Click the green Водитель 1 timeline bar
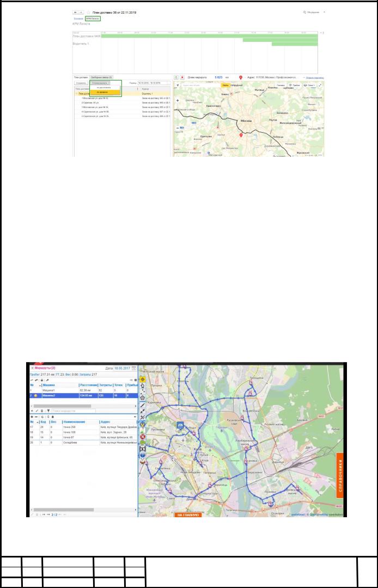This screenshot has height=588, width=378. [x=294, y=44]
